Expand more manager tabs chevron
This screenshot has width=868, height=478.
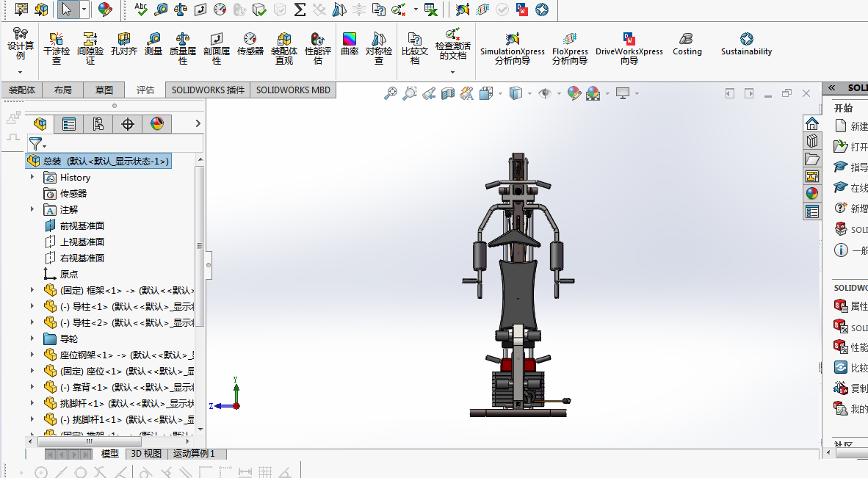(198, 123)
